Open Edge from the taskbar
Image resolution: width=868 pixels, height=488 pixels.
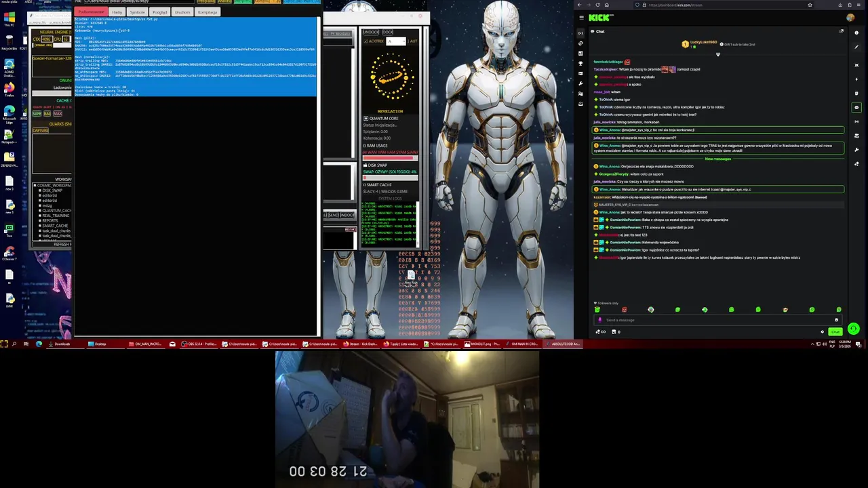[x=39, y=344]
